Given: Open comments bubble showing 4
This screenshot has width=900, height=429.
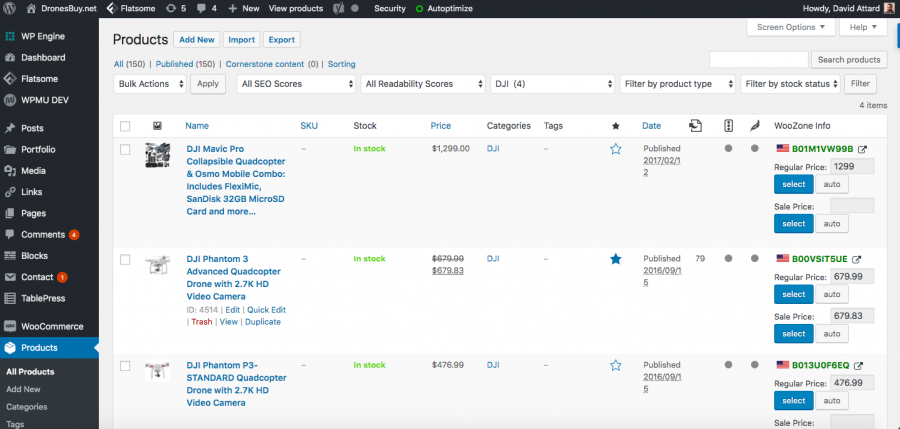Looking at the screenshot, I should pyautogui.click(x=207, y=9).
